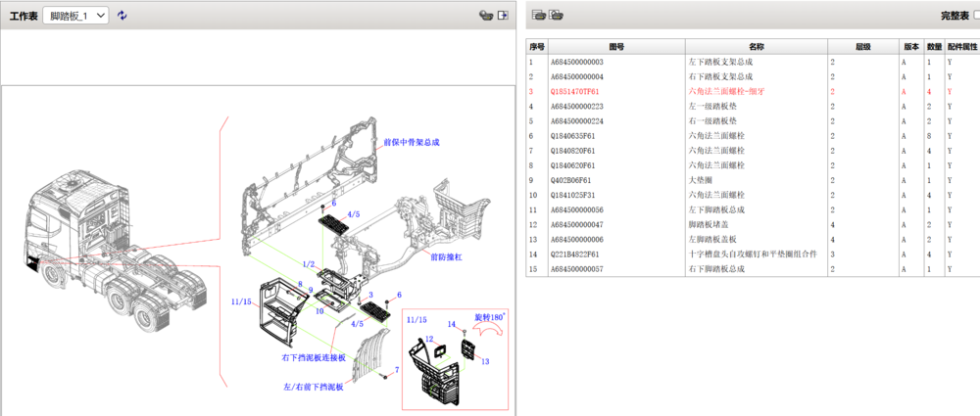Click the name 左一级踏板垫

(711, 106)
